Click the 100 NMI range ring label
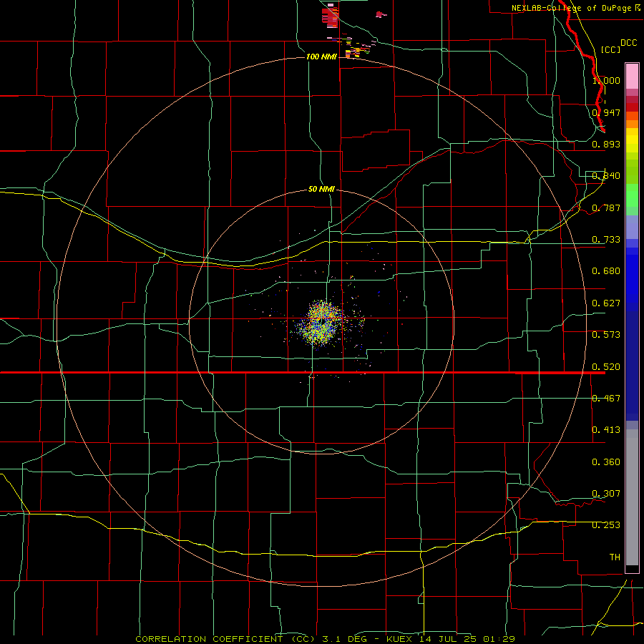The image size is (644, 644). [x=321, y=57]
